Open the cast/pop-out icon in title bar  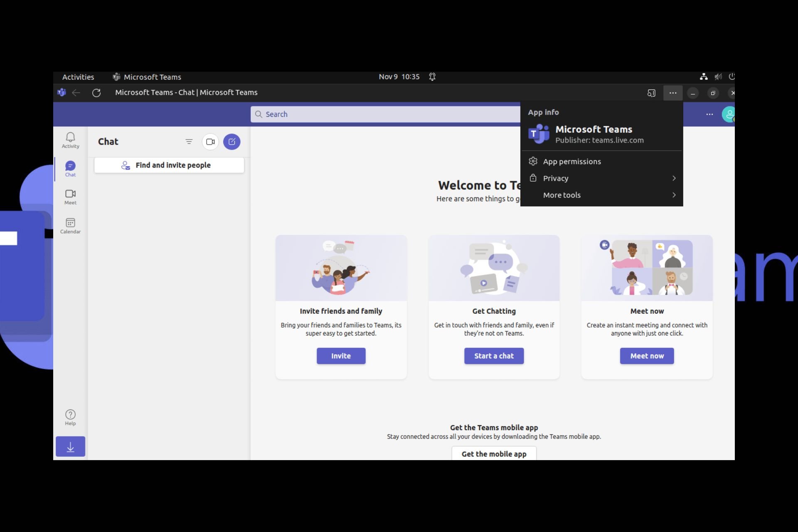click(651, 93)
